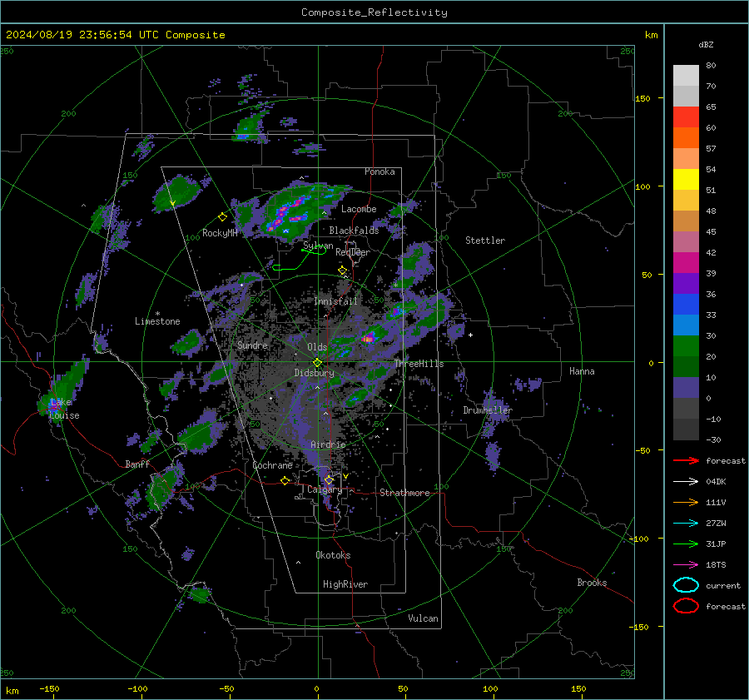Click yellow diamond marker at radar center
The height and width of the screenshot is (700, 749).
pos(317,363)
